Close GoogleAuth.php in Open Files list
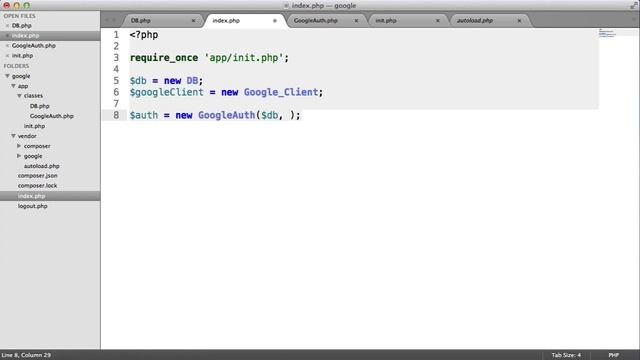This screenshot has height=360, width=640. coord(7,46)
